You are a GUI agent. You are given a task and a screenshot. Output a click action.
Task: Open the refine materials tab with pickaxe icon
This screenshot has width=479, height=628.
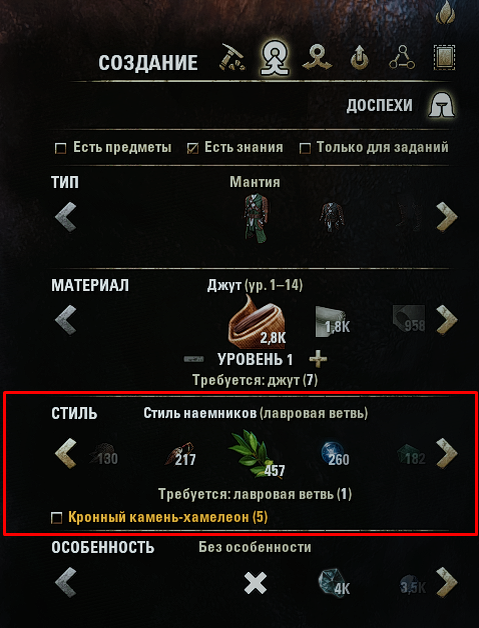click(232, 57)
